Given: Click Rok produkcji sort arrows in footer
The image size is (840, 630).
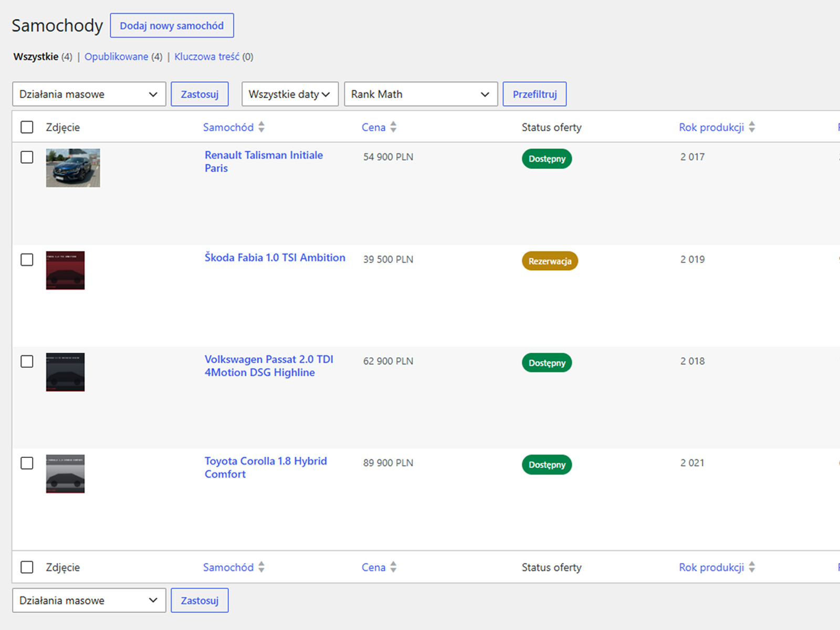Looking at the screenshot, I should pyautogui.click(x=752, y=567).
